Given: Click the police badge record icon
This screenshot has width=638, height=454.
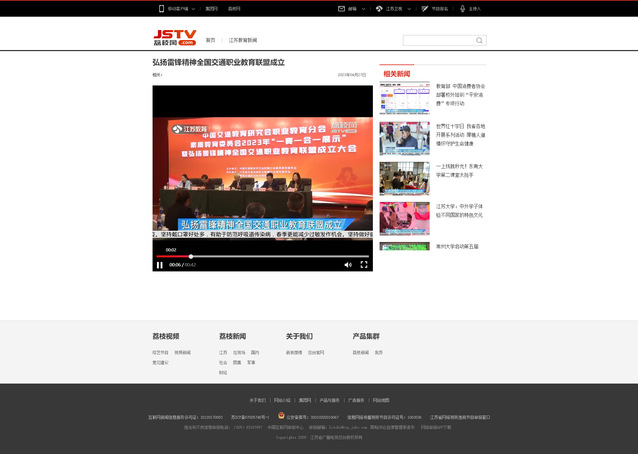Looking at the screenshot, I should click(281, 415).
